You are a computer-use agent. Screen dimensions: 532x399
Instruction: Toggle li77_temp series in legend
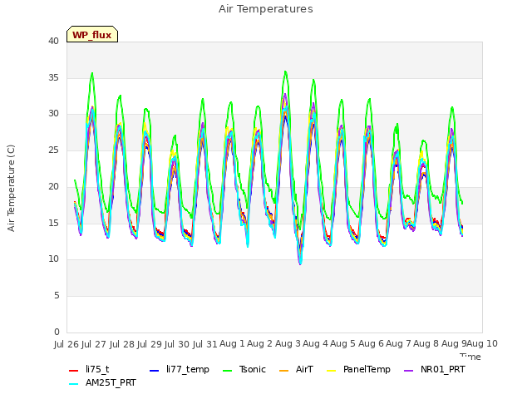coord(180,369)
